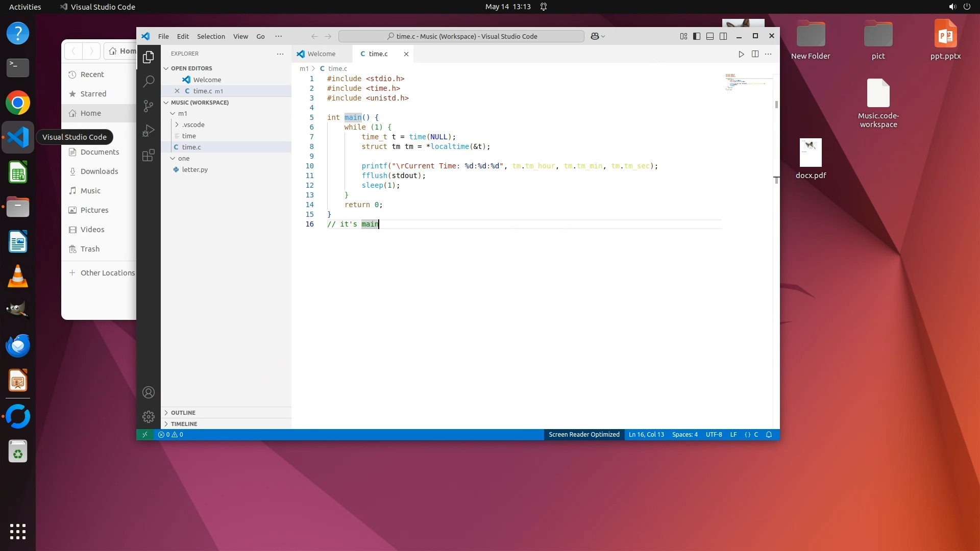Open the Run and Debug view
Screen dimensions: 980x551
(x=149, y=131)
